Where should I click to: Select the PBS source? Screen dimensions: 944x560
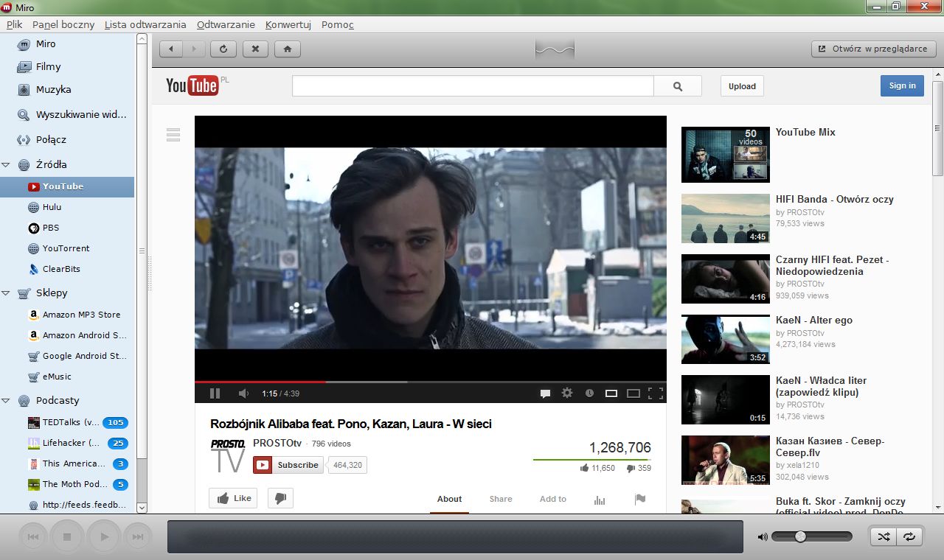67,228
